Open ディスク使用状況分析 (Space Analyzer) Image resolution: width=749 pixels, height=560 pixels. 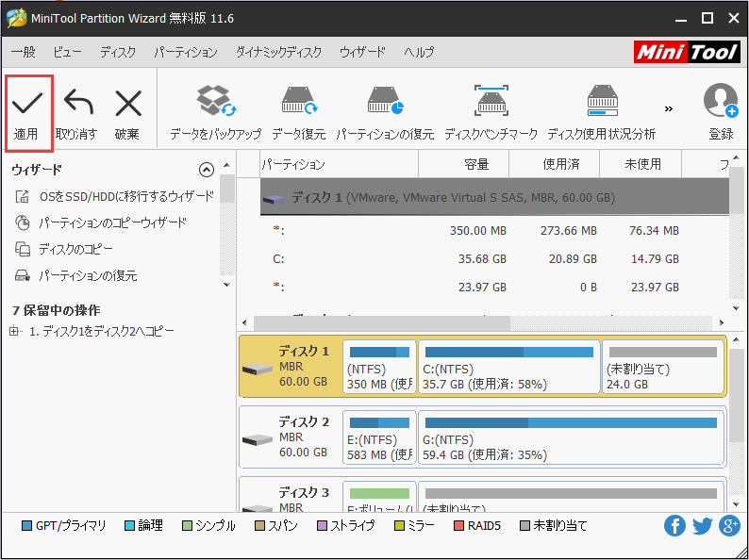click(x=601, y=102)
